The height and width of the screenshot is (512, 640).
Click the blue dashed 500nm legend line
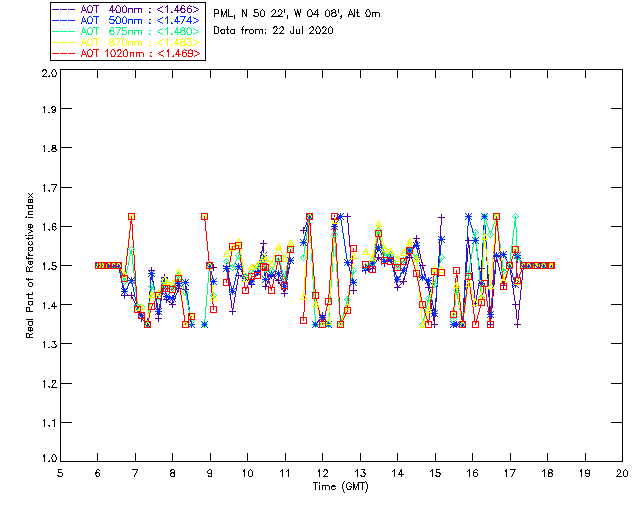[64, 20]
